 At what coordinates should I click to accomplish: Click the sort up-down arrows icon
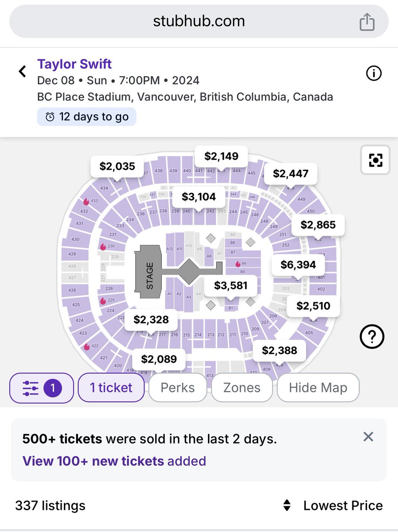coord(287,505)
